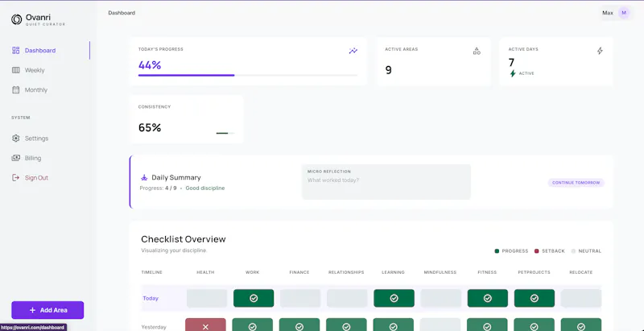The width and height of the screenshot is (644, 331).
Task: Focus the Micro Reflection text field
Action: [386, 182]
